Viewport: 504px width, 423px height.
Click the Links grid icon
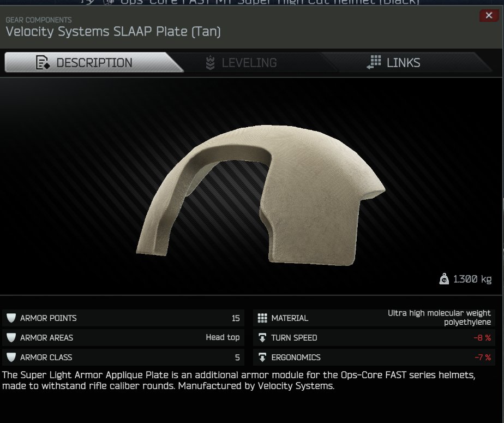374,62
